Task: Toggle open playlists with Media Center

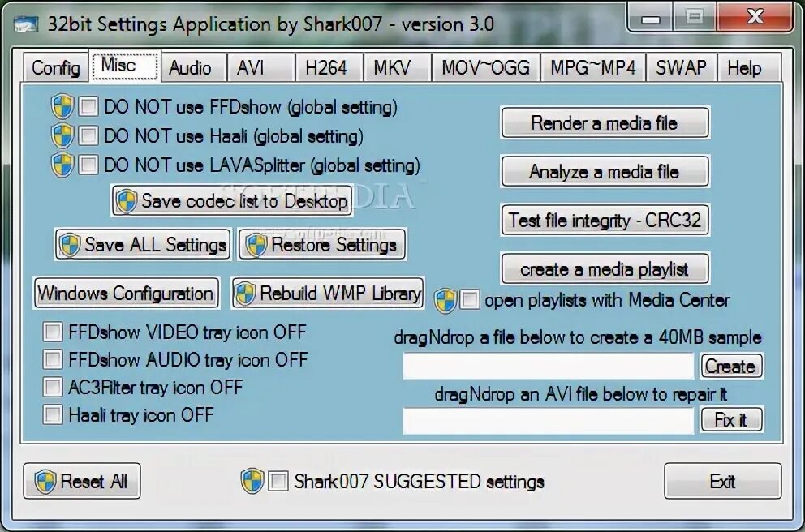Action: (x=470, y=299)
